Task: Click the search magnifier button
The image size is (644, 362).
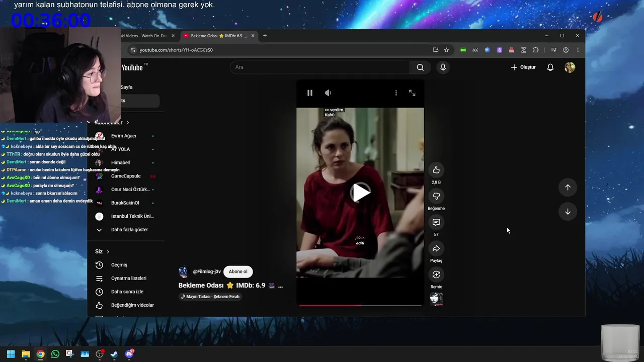Action: click(x=420, y=67)
